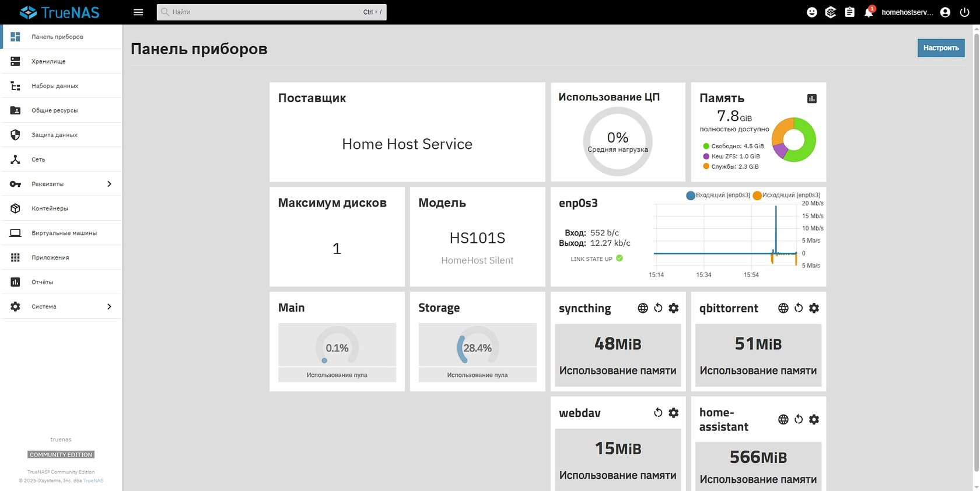Open the TrueCommand status icon

pyautogui.click(x=831, y=12)
